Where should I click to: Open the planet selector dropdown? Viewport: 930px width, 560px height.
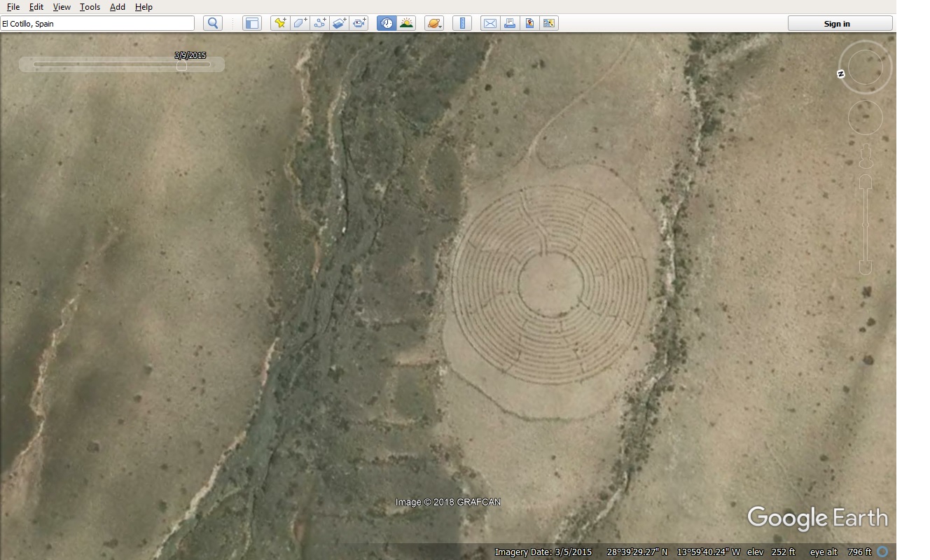[x=434, y=23]
